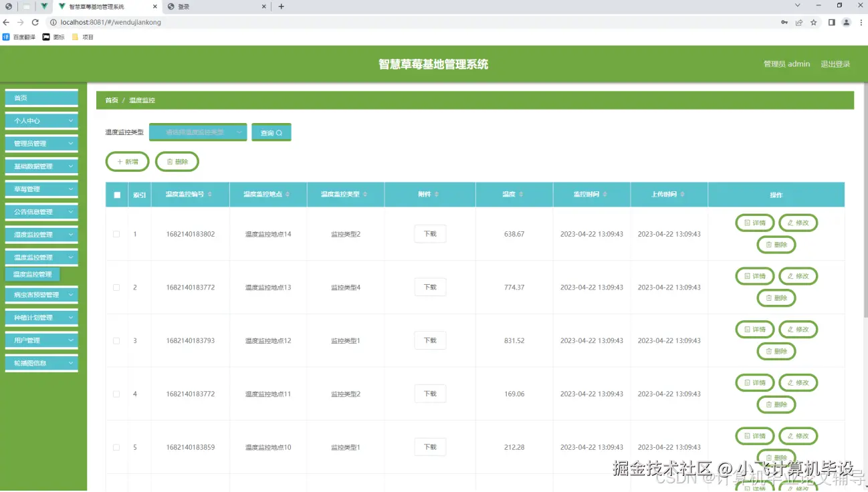
Task: Open a new browser tab with plus icon
Action: 282,7
